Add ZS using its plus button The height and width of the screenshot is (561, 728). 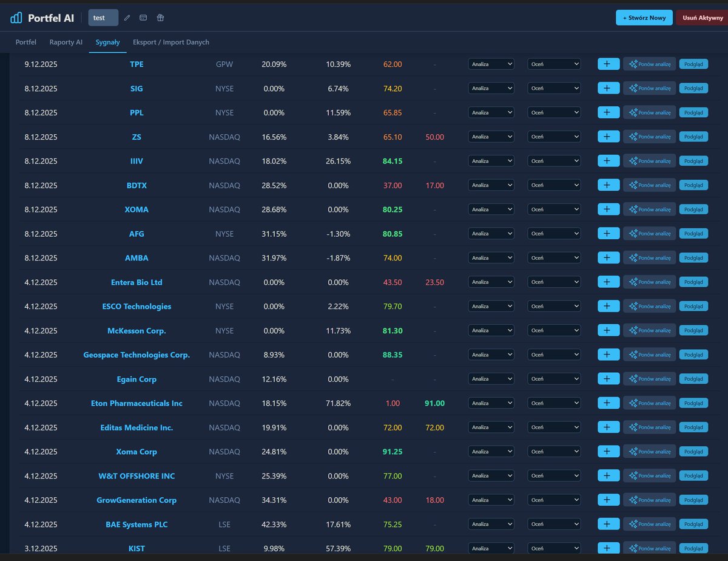pos(608,137)
